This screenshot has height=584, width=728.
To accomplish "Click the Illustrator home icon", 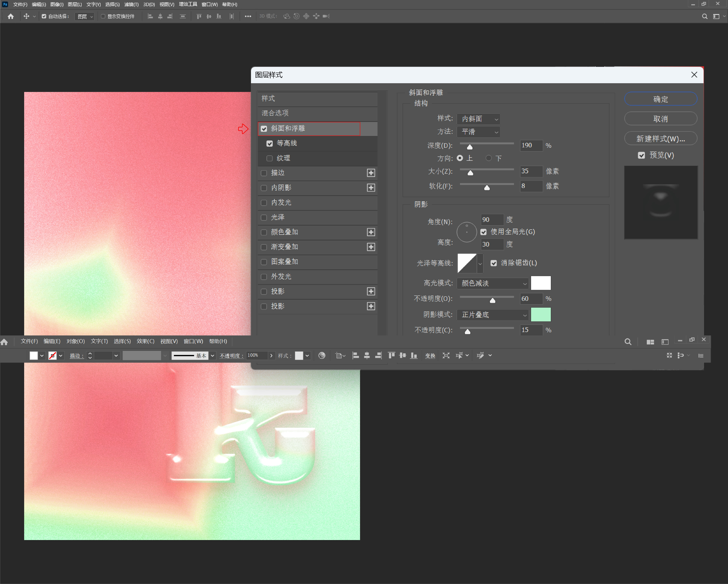I will click(4, 342).
